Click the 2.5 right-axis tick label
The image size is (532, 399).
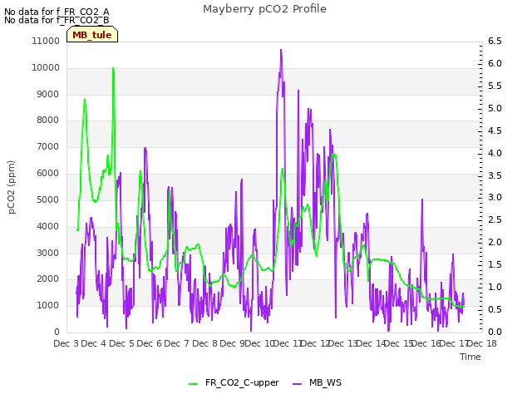[495, 219]
